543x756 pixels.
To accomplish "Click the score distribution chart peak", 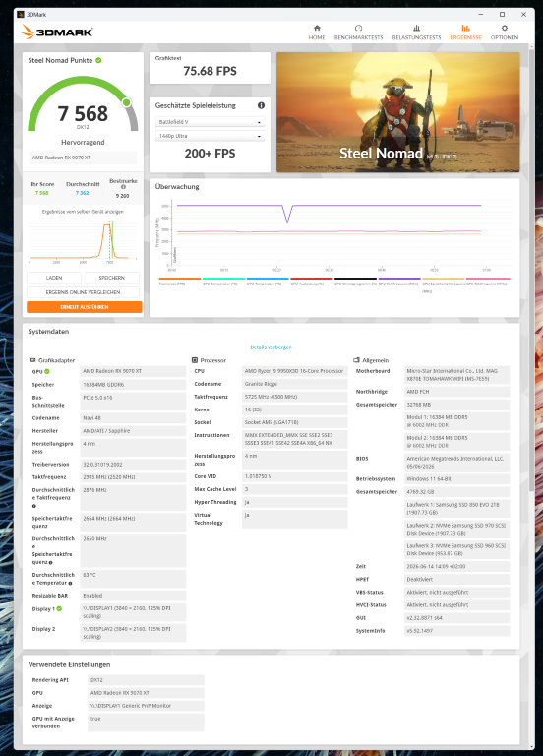I will click(x=106, y=225).
